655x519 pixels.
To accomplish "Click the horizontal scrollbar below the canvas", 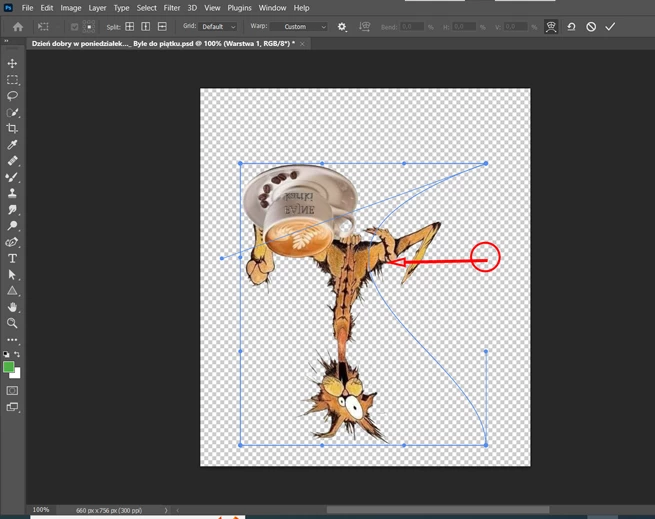I will 438,510.
